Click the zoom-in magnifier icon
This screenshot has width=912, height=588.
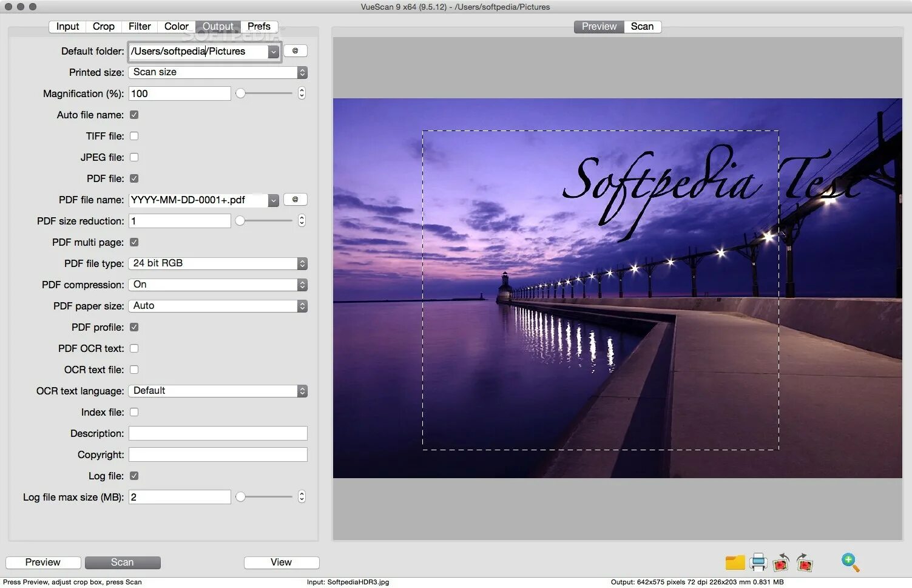(x=851, y=563)
